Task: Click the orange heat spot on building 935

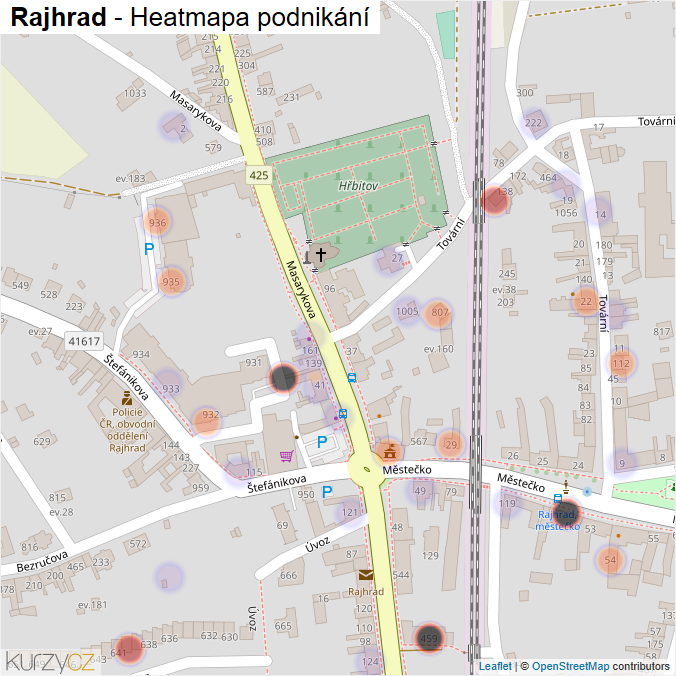Action: [172, 281]
